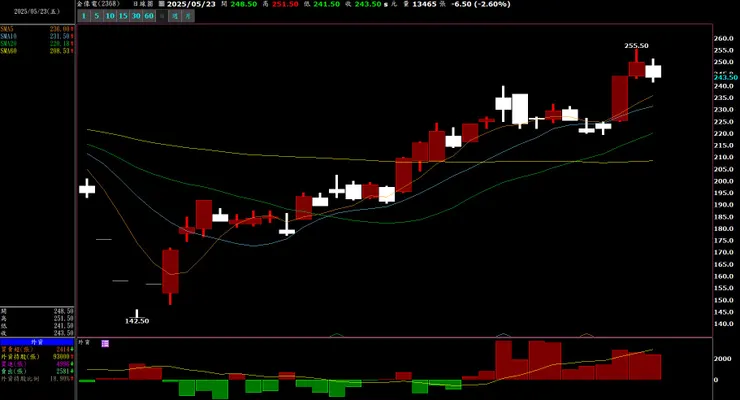Click the 買賣超(張) row value 2414
Viewport: 740px width, 400px height.
pyautogui.click(x=63, y=350)
